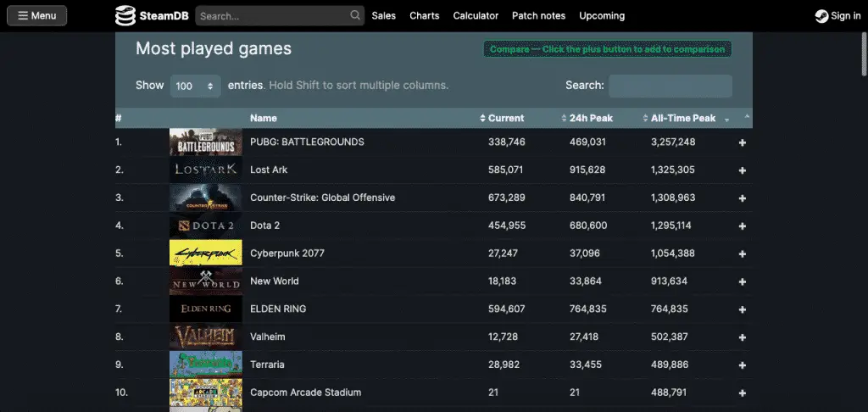This screenshot has width=868, height=412.
Task: Open the PUBG: BATTLEGROUNDS game link
Action: coord(307,142)
